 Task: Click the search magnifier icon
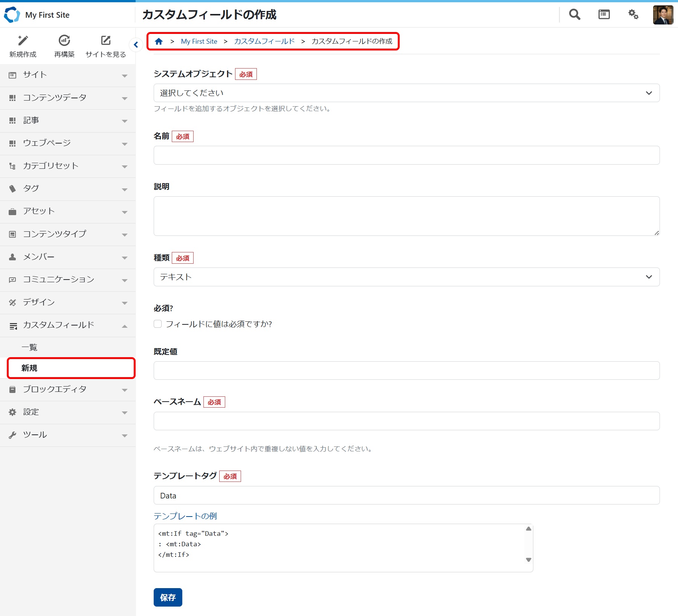pos(574,14)
